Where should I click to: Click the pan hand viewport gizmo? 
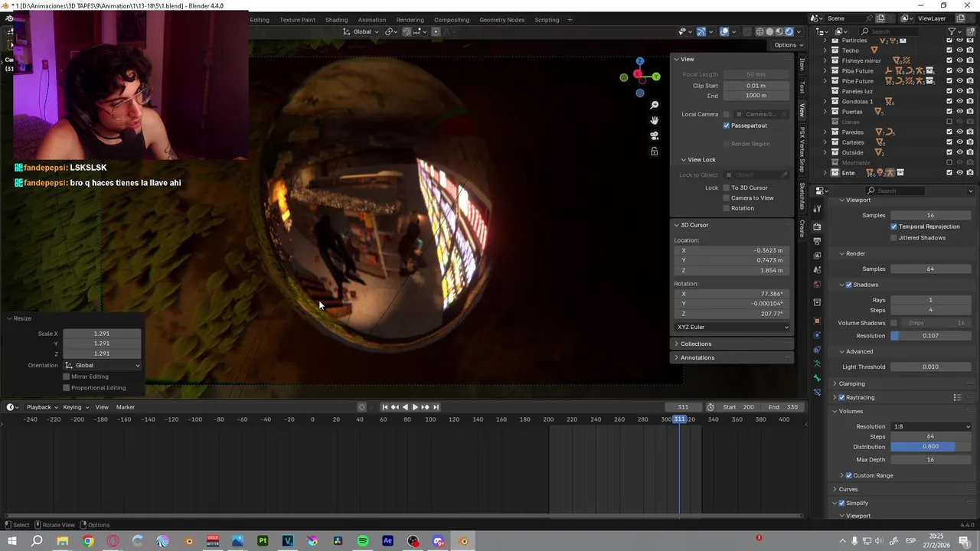coord(655,120)
